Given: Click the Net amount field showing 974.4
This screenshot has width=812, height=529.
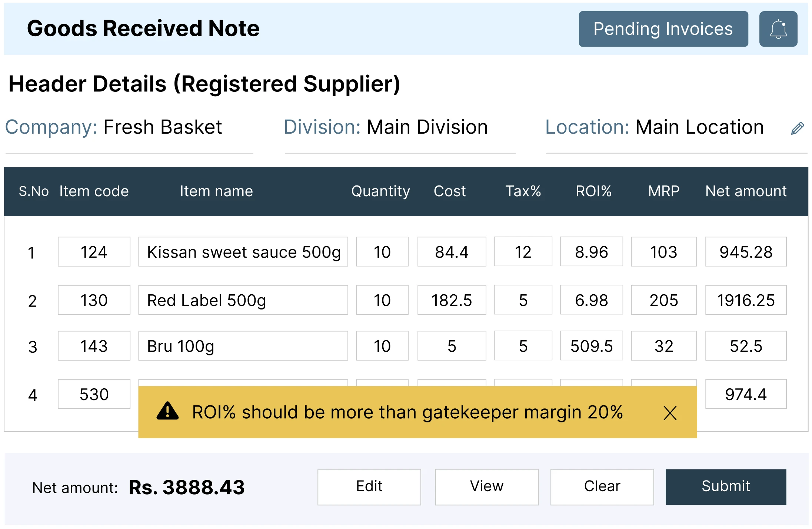Looking at the screenshot, I should 746,394.
